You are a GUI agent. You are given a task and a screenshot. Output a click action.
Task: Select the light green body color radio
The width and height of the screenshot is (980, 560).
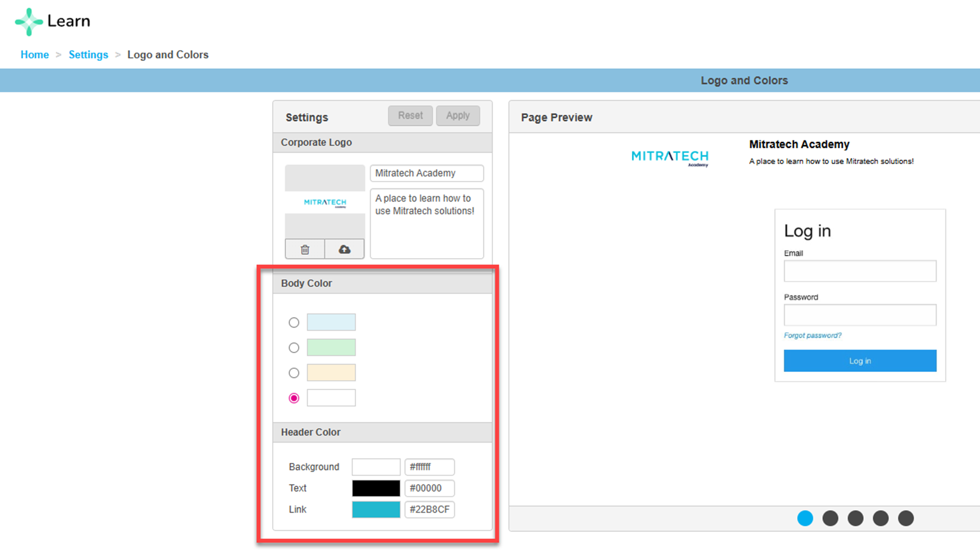[294, 348]
